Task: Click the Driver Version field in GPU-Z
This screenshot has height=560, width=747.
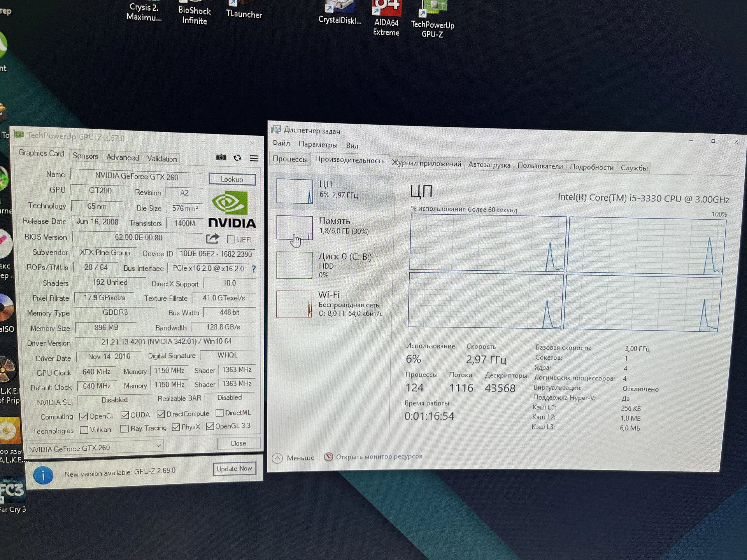Action: click(166, 341)
